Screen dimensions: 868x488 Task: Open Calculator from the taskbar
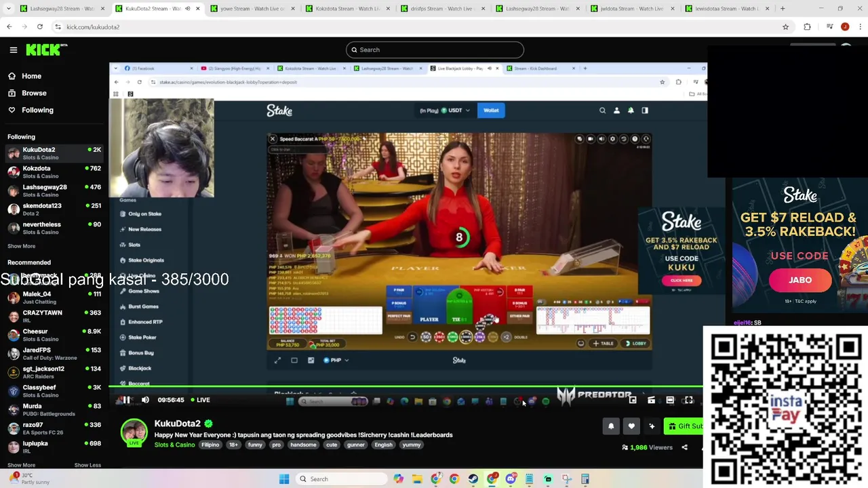(x=585, y=479)
